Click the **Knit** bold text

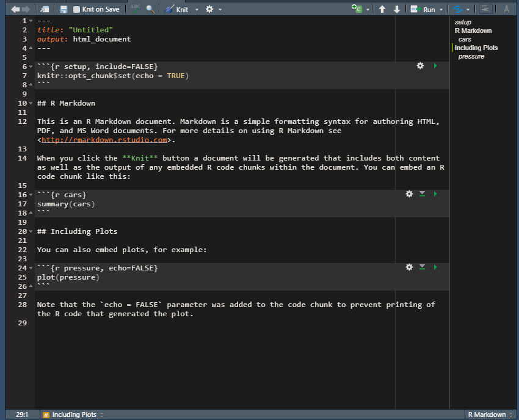[x=140, y=158]
